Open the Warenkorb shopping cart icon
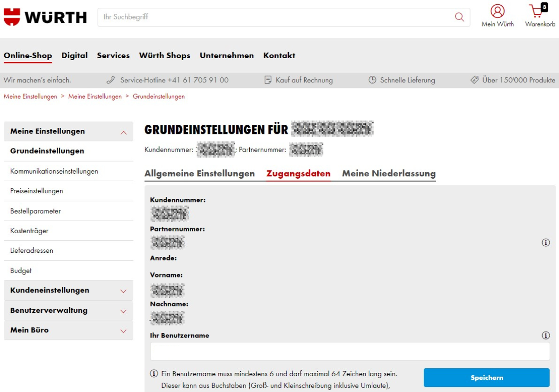The width and height of the screenshot is (559, 392). 539,11
